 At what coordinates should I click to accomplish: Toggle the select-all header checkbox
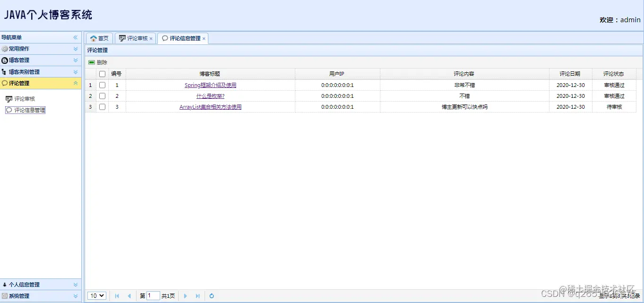(x=102, y=74)
